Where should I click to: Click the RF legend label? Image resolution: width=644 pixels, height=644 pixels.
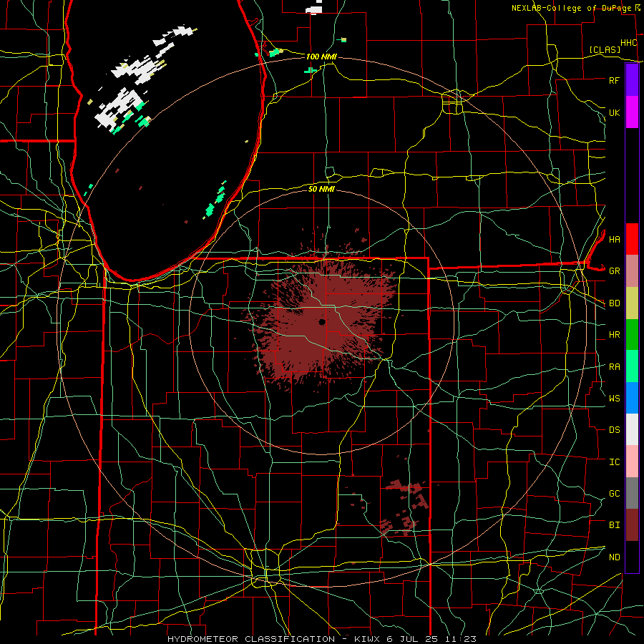pos(614,80)
